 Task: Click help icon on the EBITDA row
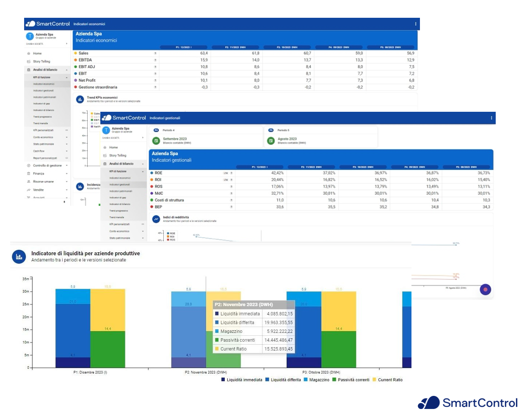[x=155, y=60]
